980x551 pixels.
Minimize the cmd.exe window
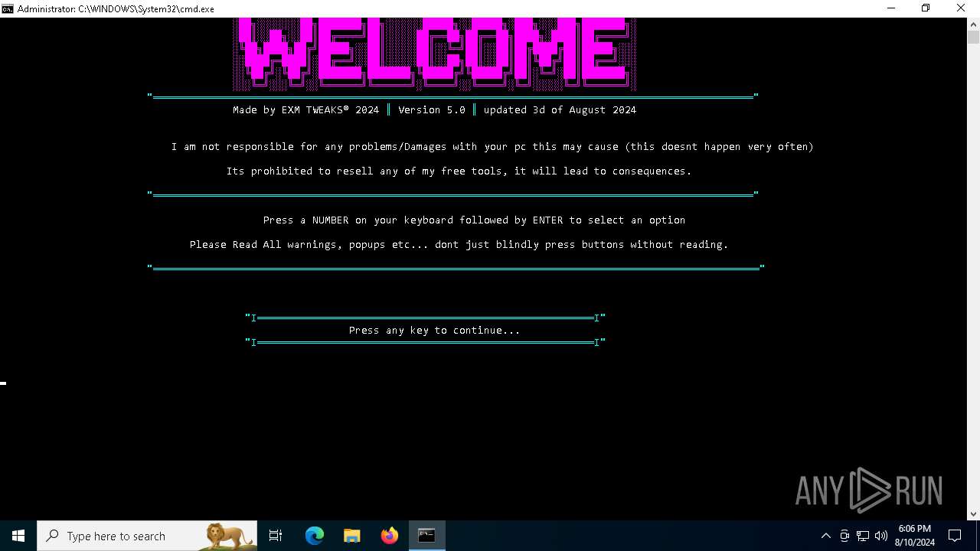[890, 8]
